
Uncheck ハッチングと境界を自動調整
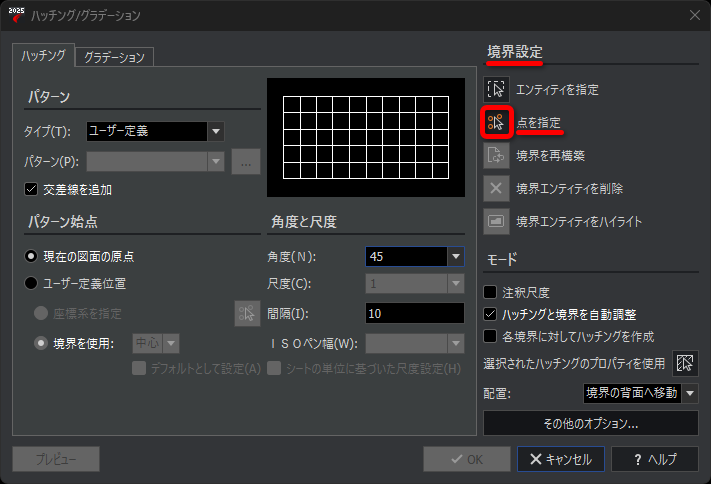coord(490,314)
